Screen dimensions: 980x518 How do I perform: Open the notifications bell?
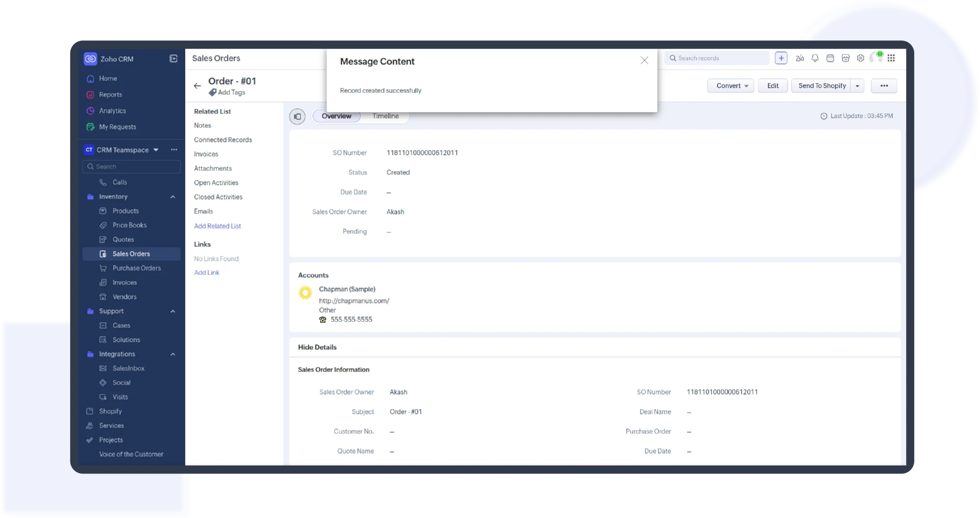(815, 58)
